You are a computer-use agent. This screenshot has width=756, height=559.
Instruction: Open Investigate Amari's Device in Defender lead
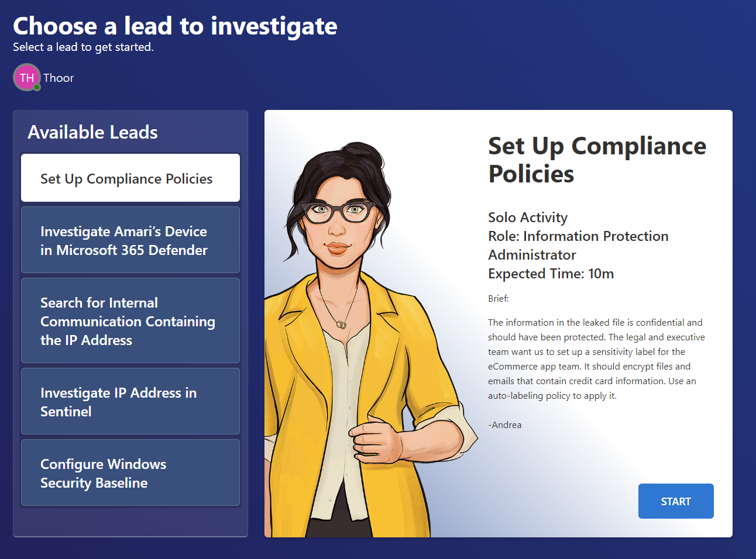(130, 240)
